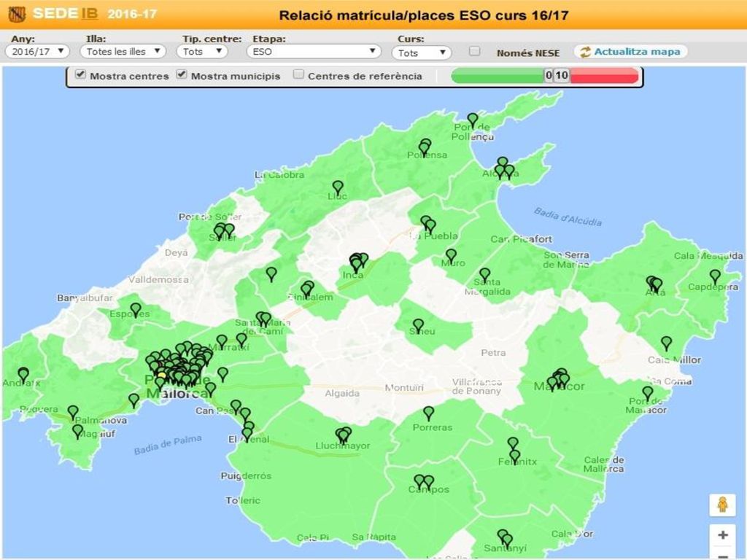This screenshot has height=560, width=747.
Task: Click the Montuïri town label
Action: pos(404,388)
